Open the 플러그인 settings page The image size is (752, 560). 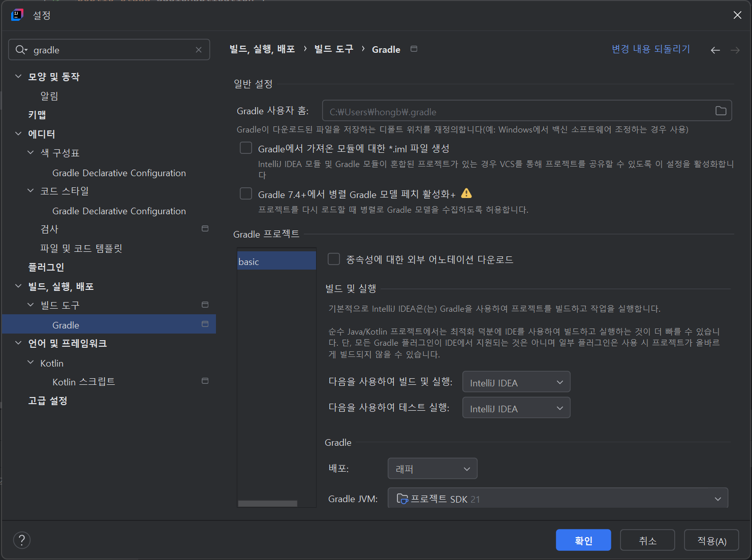point(46,267)
